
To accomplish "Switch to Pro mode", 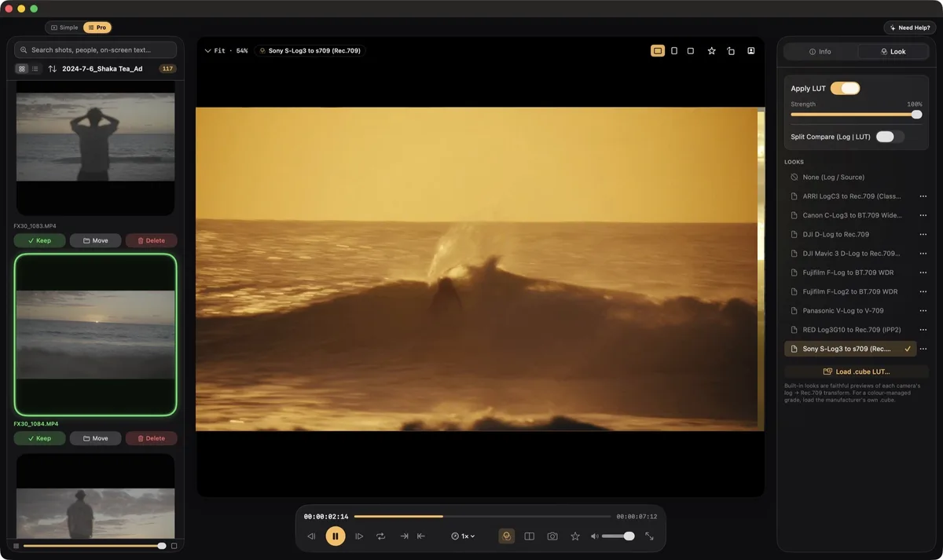I will click(97, 27).
